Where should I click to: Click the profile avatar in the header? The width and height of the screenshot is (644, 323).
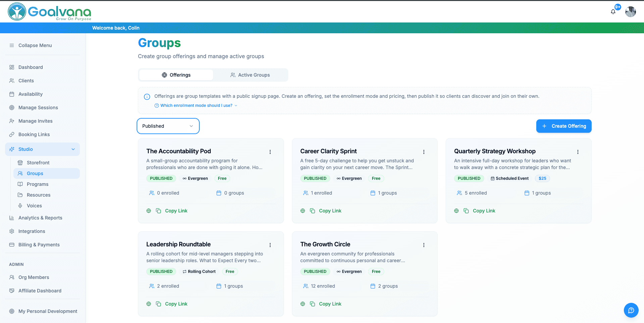coord(631,11)
